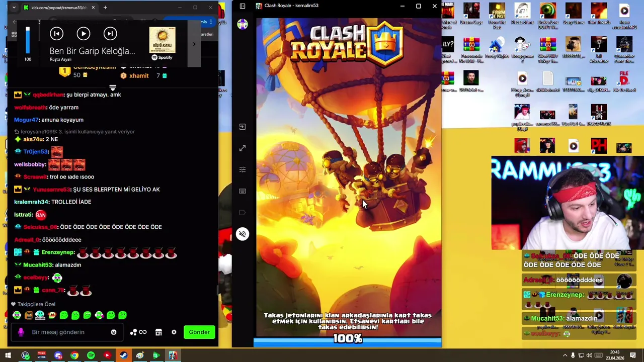The image size is (644, 362).
Task: Toggle Google Play Games sidebar panel icon
Action: pos(243,6)
